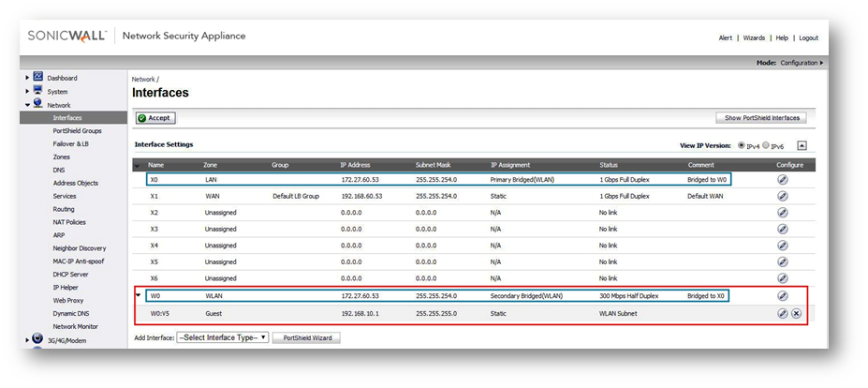
Task: Click the 300 Mbps Half Duplex status
Action: [630, 296]
